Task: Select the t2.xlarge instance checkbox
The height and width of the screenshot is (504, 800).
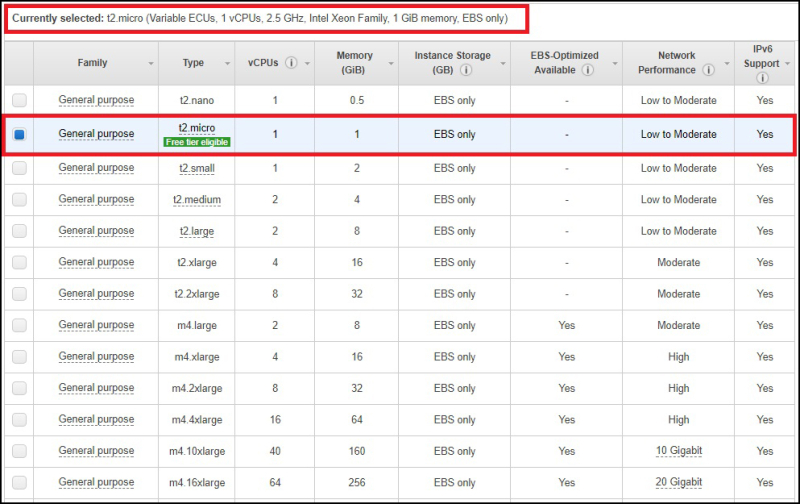Action: [19, 262]
